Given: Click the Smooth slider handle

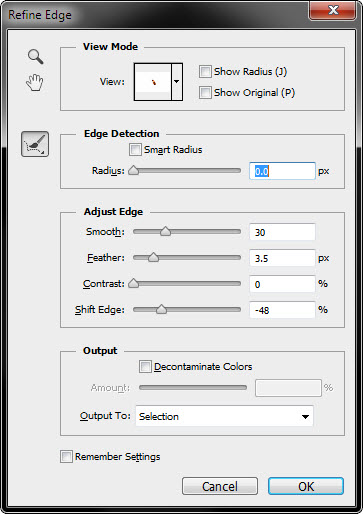Looking at the screenshot, I should point(165,231).
